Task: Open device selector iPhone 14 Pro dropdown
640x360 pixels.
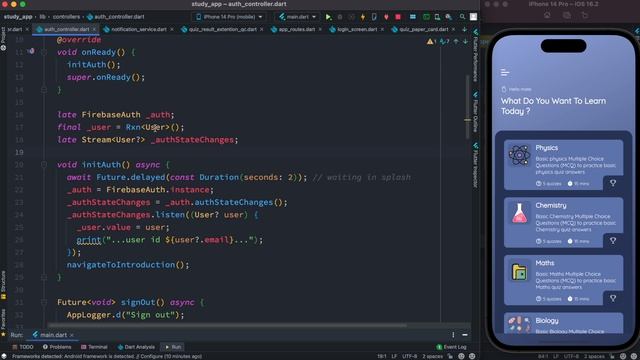Action: 229,17
